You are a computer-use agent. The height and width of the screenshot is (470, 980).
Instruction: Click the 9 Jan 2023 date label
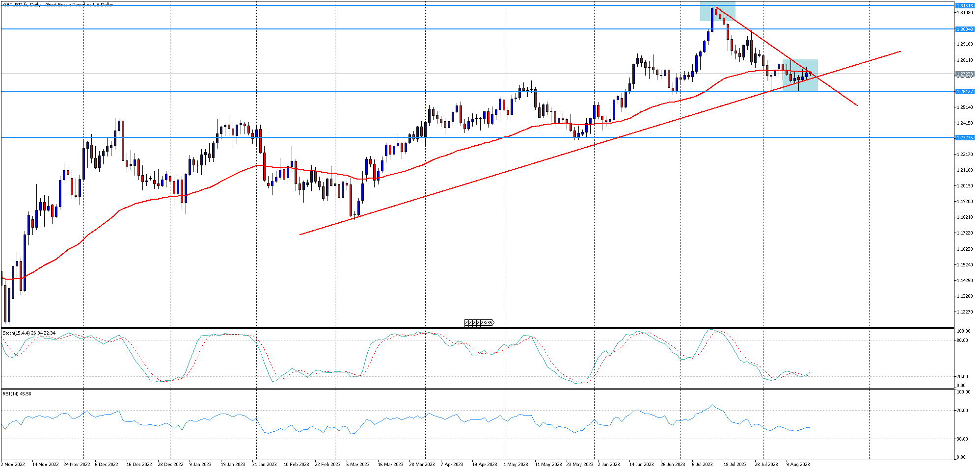coord(200,465)
